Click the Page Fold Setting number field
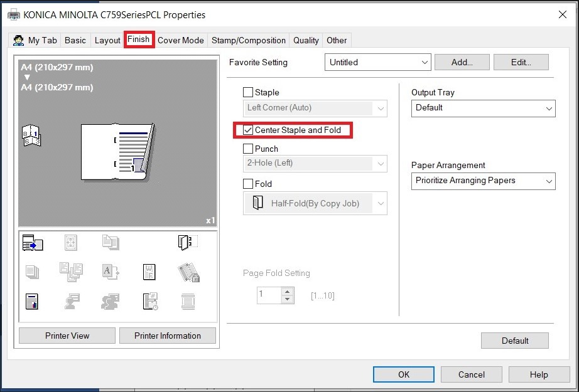Image resolution: width=579 pixels, height=392 pixels. coord(268,295)
